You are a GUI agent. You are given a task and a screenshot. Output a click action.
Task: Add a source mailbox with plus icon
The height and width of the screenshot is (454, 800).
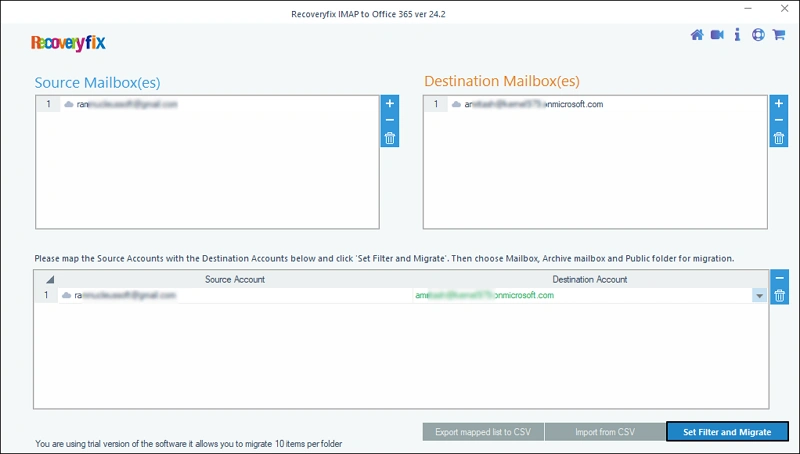tap(390, 104)
